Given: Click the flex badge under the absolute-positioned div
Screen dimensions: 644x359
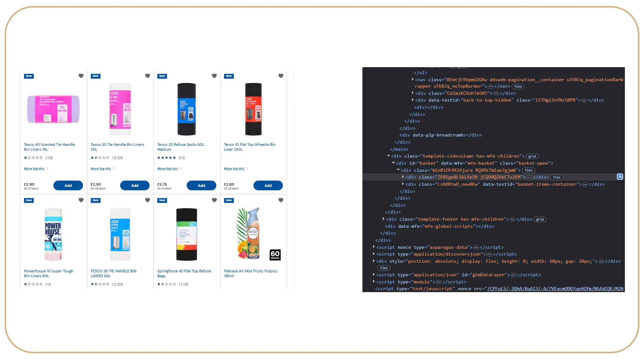Looking at the screenshot, I should (x=384, y=268).
